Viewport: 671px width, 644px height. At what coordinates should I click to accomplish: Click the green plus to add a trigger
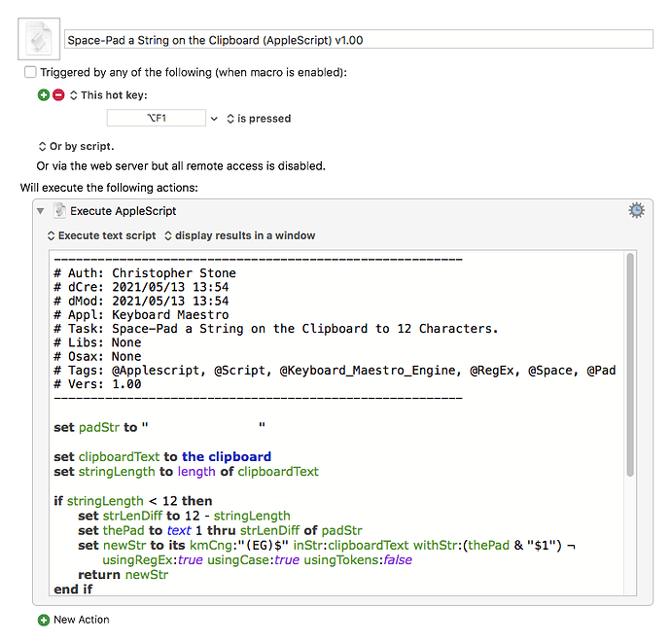point(43,94)
